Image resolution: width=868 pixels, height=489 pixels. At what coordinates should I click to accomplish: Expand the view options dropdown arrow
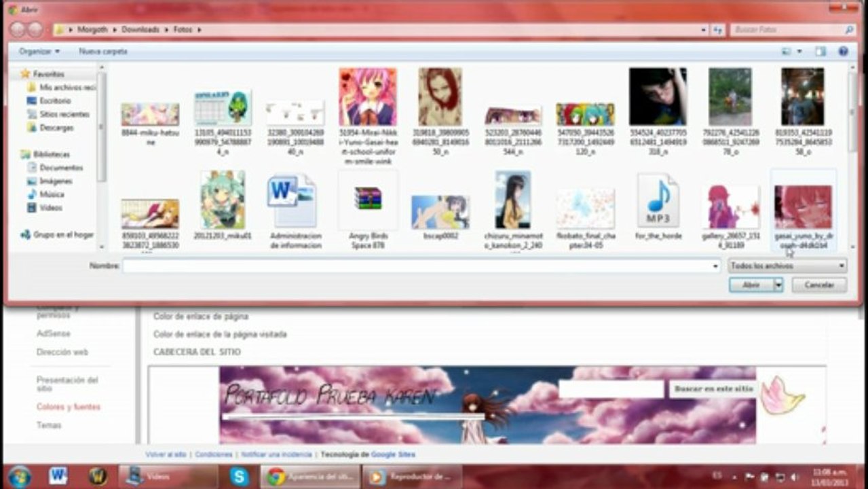799,51
